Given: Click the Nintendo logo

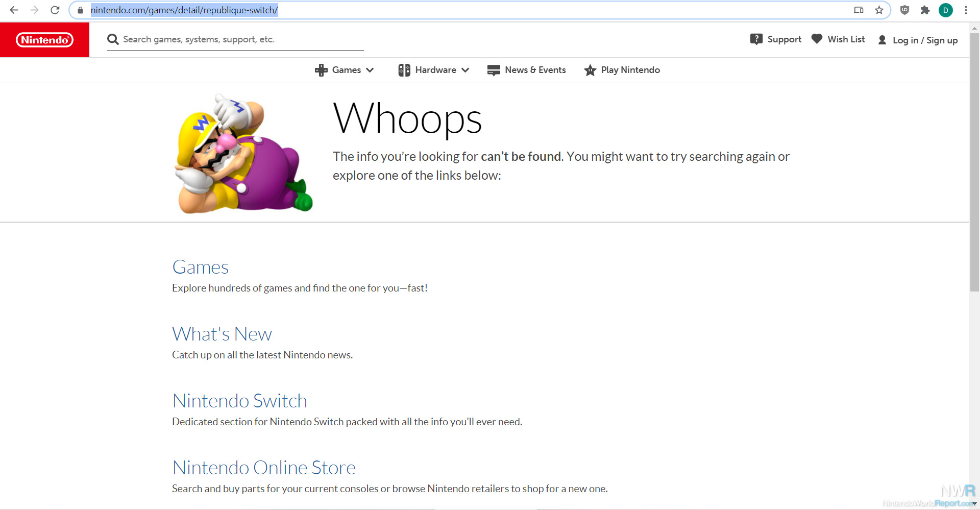Looking at the screenshot, I should (x=44, y=40).
